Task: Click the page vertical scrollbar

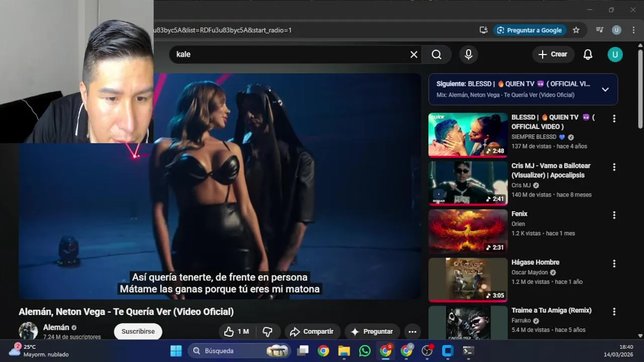Action: pyautogui.click(x=640, y=88)
